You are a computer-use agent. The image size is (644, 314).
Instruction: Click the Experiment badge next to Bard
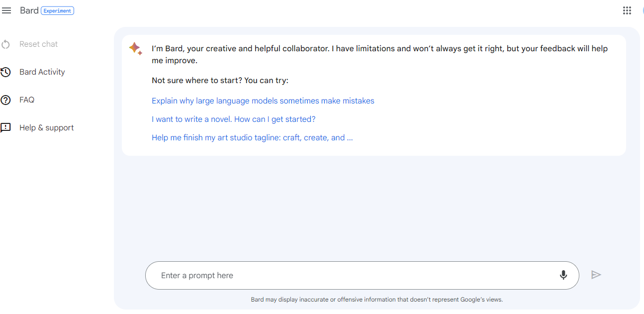pyautogui.click(x=57, y=10)
